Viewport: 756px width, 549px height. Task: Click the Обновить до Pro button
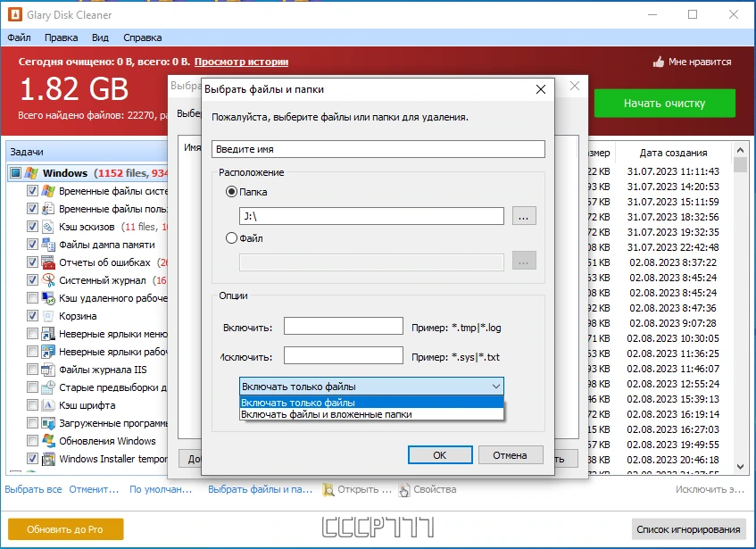[x=65, y=529]
